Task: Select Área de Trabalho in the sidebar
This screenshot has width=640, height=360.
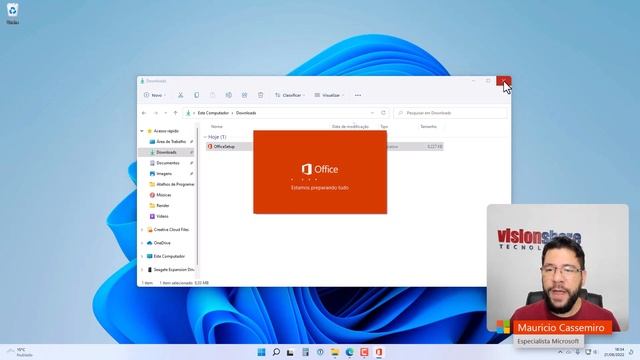Action: coord(171,142)
